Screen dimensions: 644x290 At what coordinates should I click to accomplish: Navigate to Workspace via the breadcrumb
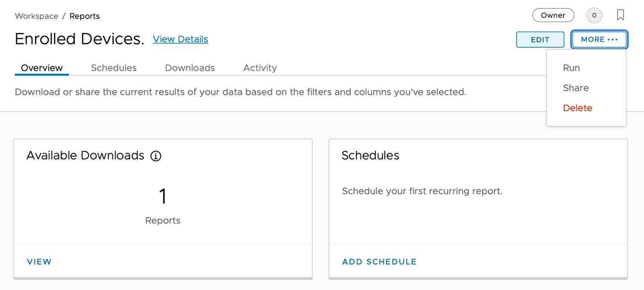pyautogui.click(x=36, y=16)
